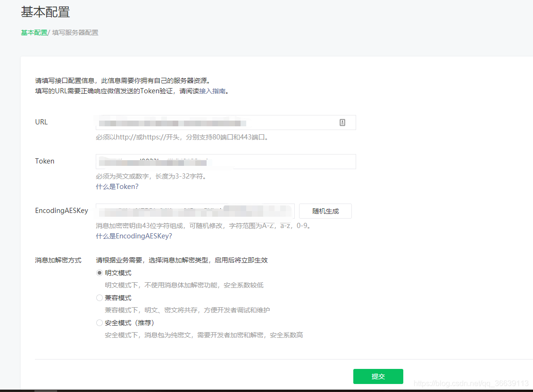Image resolution: width=533 pixels, height=392 pixels.
Task: Click inside the Token input field
Action: [212, 161]
